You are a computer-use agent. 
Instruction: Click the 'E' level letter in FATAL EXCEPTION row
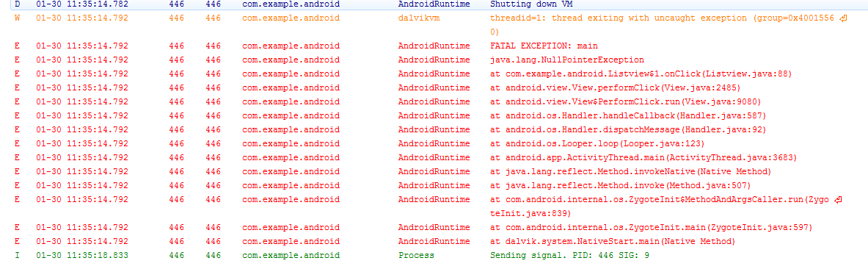17,46
